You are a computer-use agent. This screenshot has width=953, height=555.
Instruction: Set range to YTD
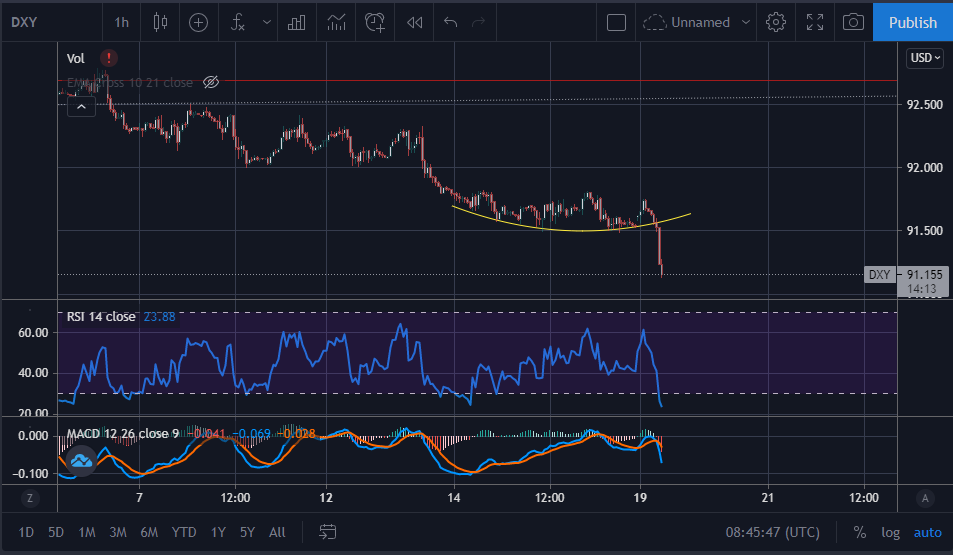click(184, 533)
